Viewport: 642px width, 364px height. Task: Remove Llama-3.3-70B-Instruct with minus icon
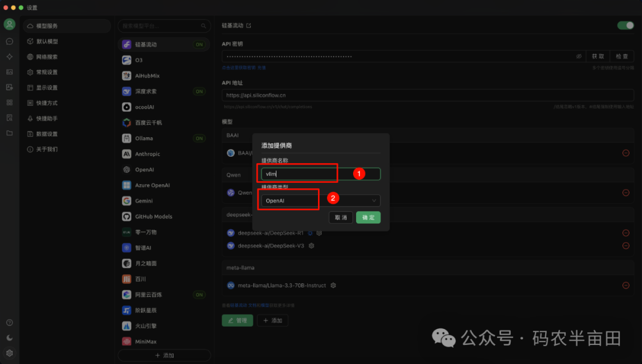tap(625, 286)
